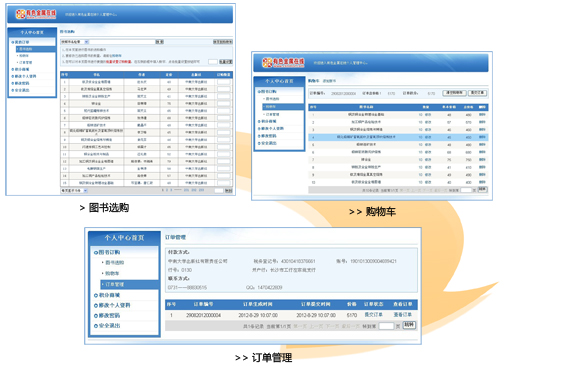Click 第一页 in the order management pager
584x377 pixels.
click(300, 326)
